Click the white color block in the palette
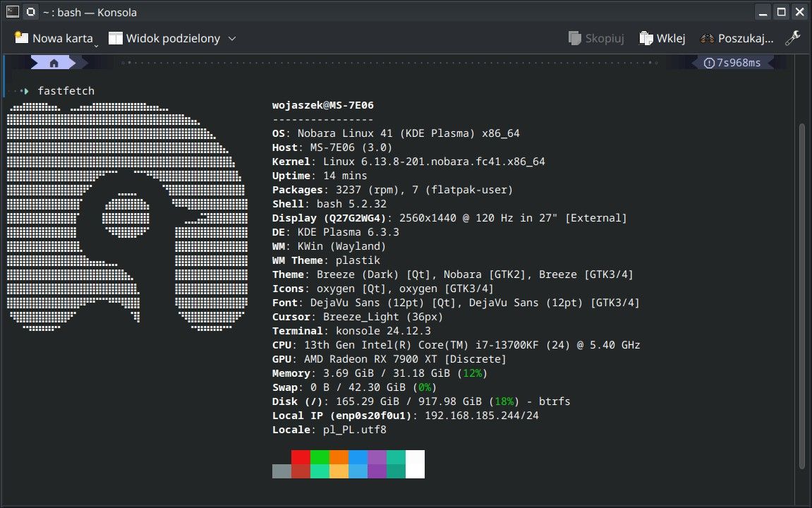This screenshot has height=508, width=812. [416, 464]
